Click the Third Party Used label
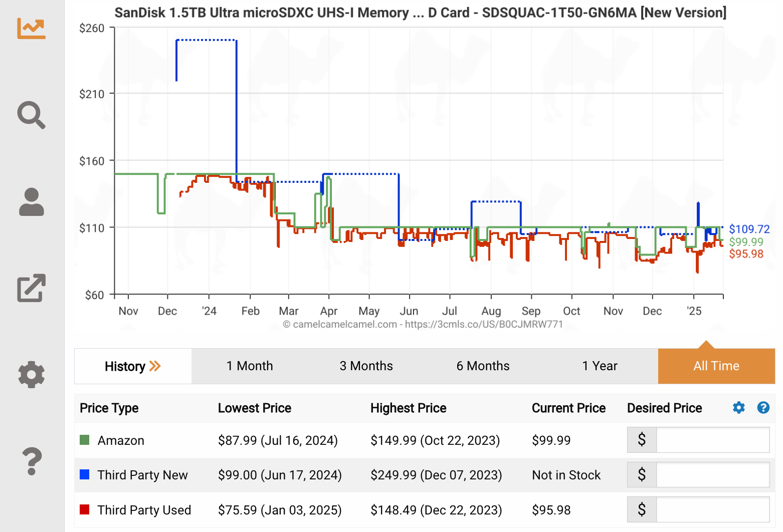This screenshot has width=783, height=532. [144, 510]
